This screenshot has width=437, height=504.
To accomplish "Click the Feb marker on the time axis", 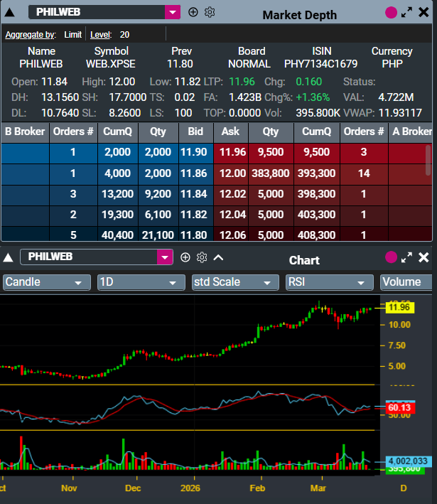I will click(257, 488).
